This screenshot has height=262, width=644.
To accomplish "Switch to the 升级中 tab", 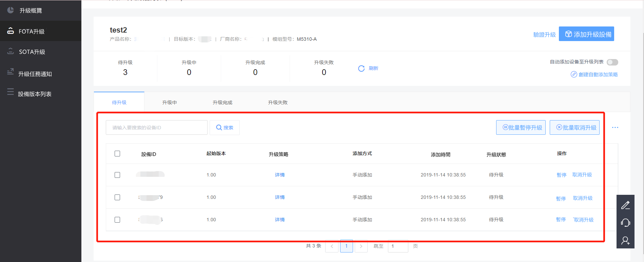I will [170, 102].
